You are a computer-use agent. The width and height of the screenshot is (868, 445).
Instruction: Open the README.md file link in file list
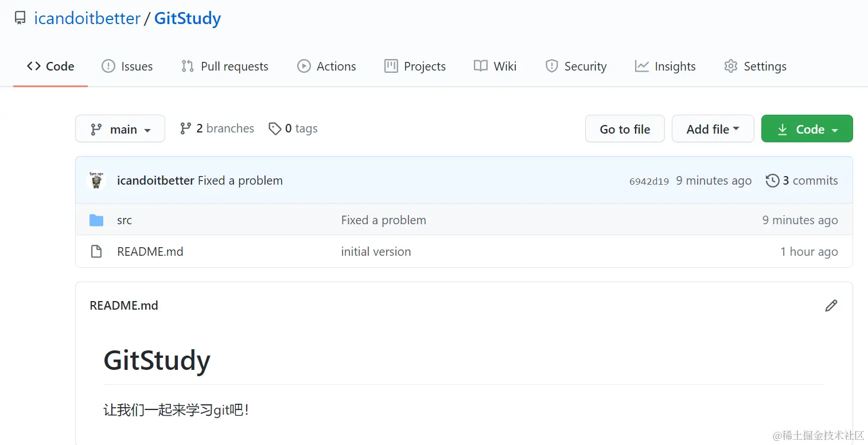pos(150,252)
